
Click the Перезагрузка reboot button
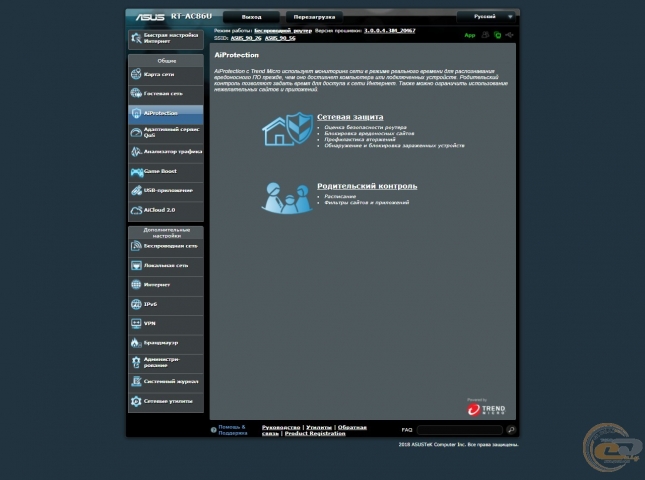coord(314,17)
